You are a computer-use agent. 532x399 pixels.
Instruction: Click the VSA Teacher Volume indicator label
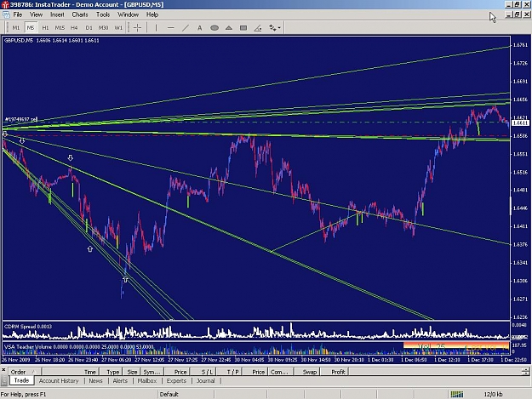coord(78,347)
